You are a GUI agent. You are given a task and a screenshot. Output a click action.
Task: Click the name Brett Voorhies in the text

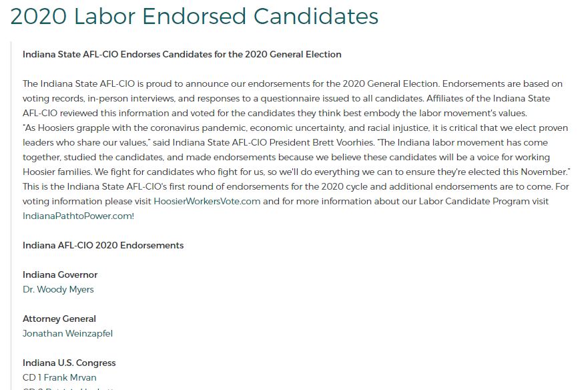(343, 143)
